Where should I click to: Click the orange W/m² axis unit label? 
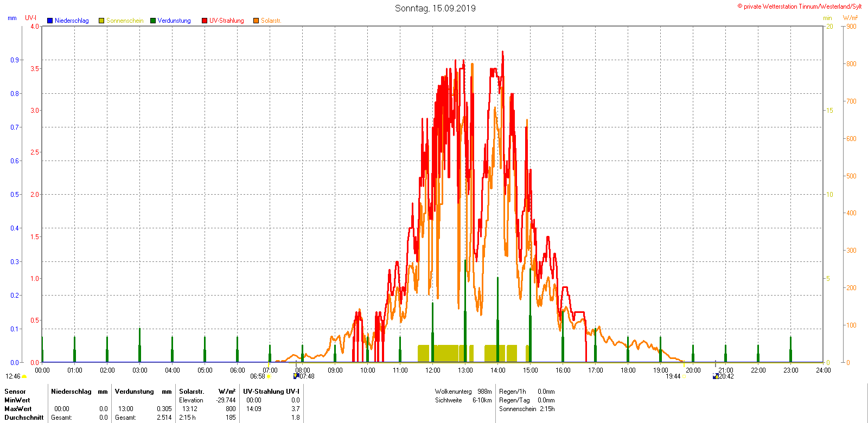[x=851, y=18]
